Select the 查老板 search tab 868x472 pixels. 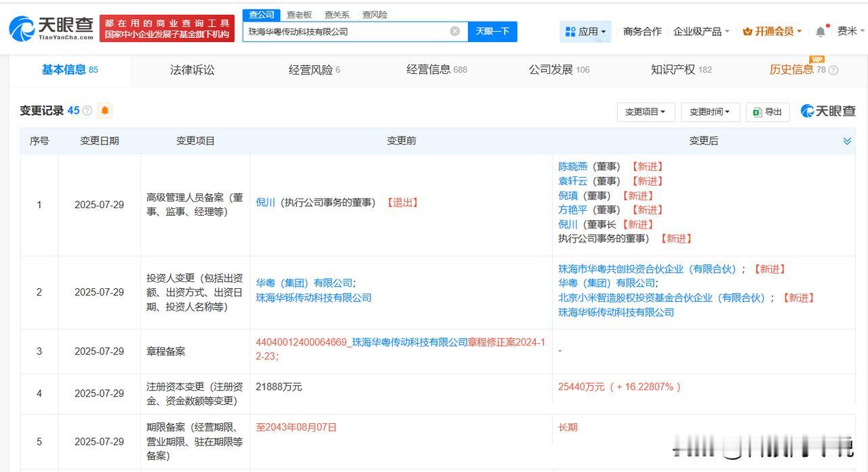coord(299,15)
